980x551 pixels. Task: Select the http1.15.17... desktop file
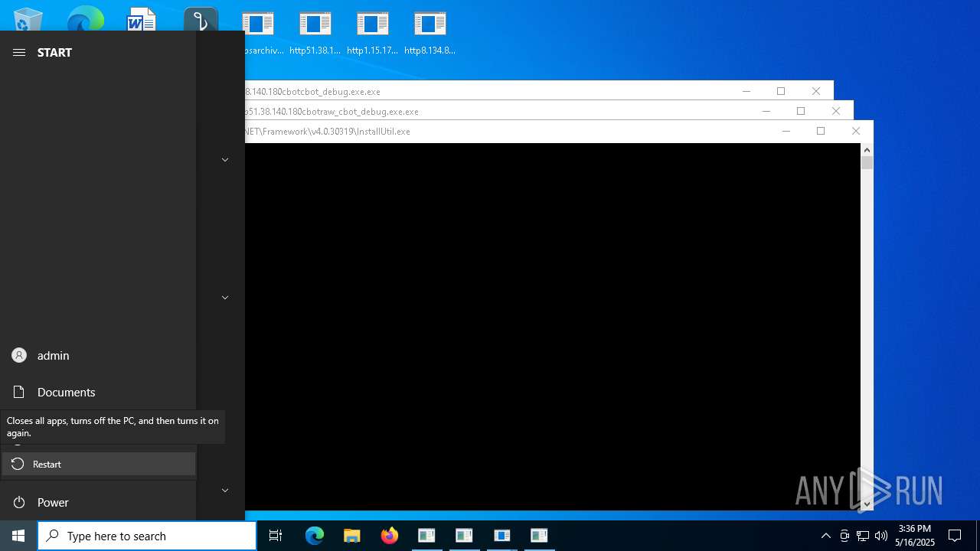click(x=372, y=34)
